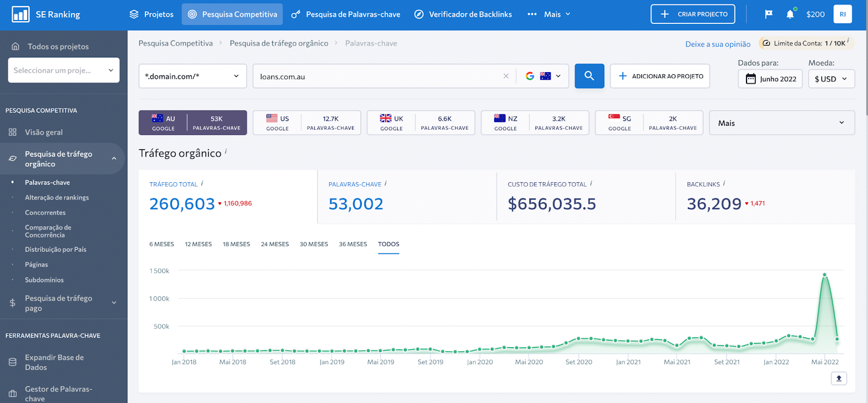Click the export upload icon under chart

pyautogui.click(x=839, y=378)
